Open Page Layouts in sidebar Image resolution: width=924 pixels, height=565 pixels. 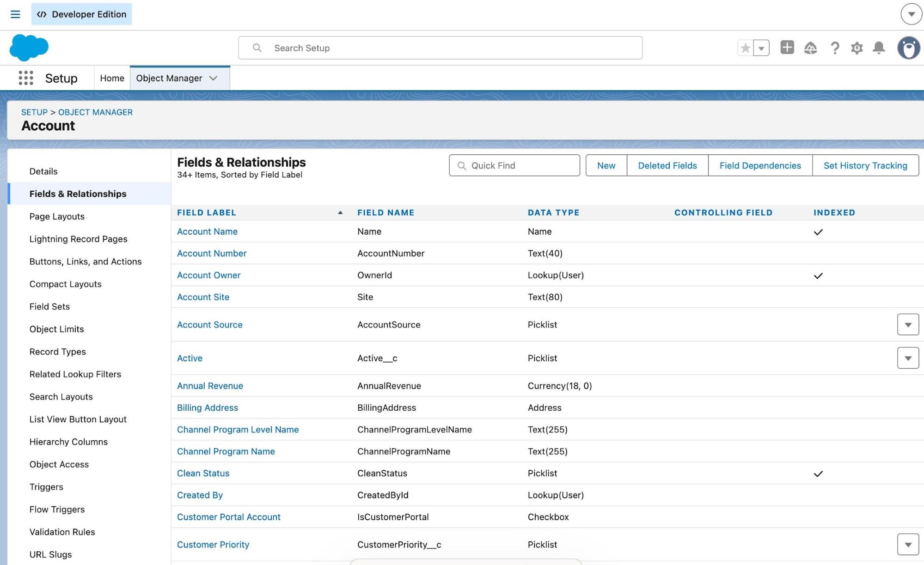coord(57,217)
